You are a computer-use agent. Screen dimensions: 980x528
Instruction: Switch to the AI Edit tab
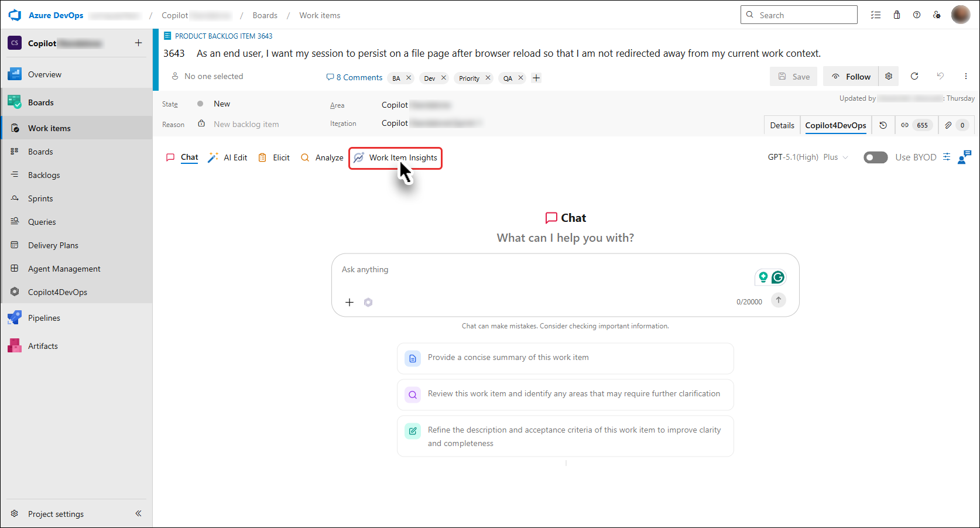pyautogui.click(x=228, y=157)
